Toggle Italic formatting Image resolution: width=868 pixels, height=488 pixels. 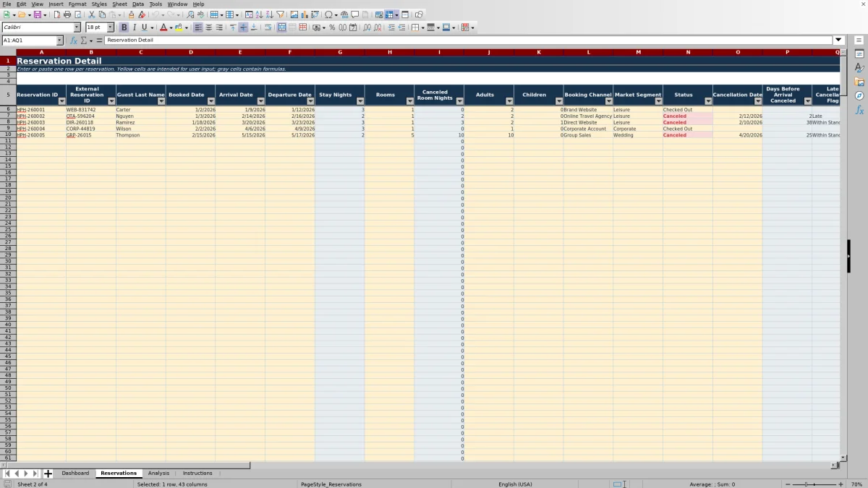(134, 27)
